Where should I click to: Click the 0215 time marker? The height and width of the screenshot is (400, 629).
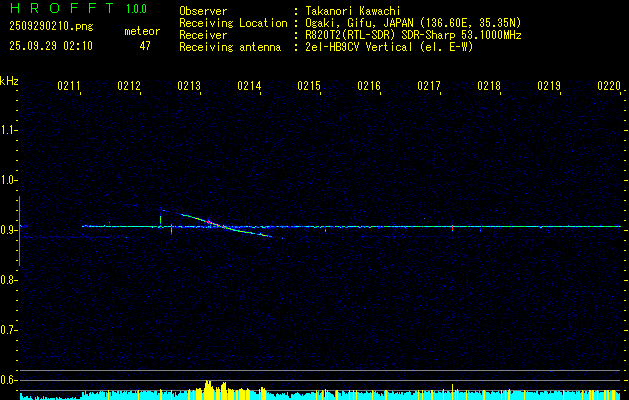coord(309,86)
